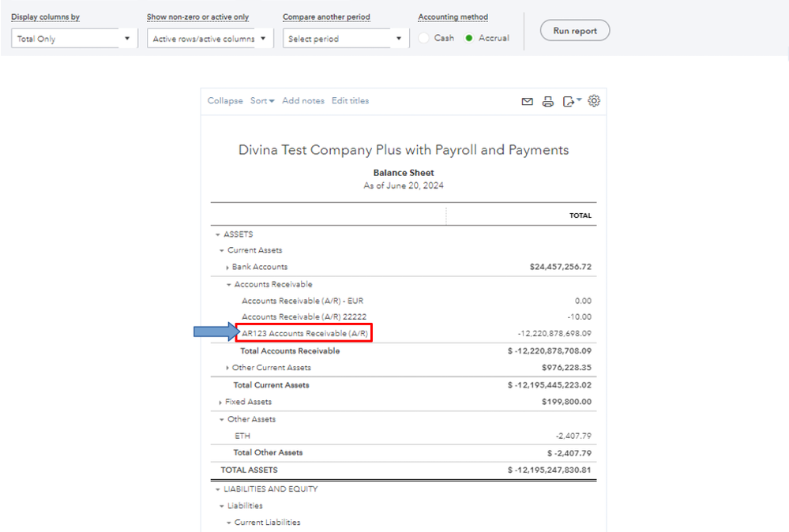Collapse the ASSETS section
This screenshot has width=789, height=532.
coord(217,234)
